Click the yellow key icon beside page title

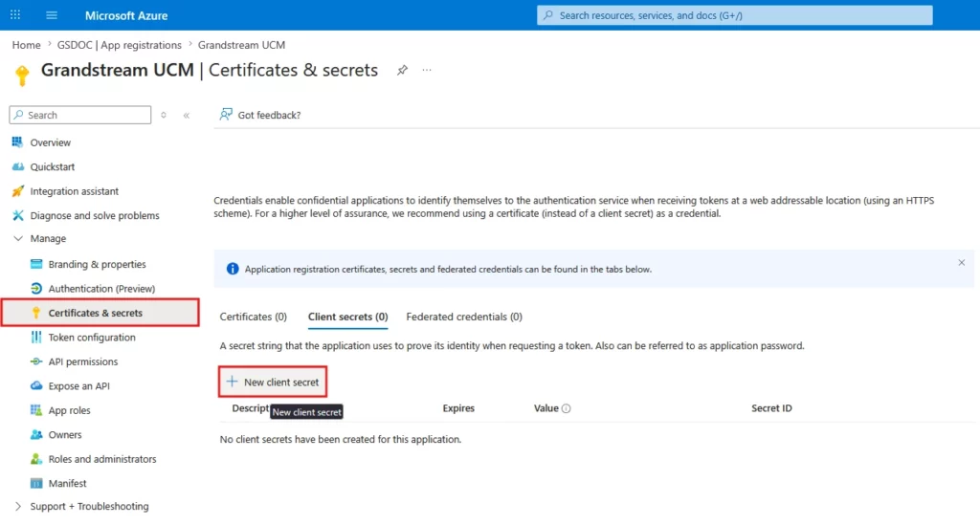click(22, 75)
